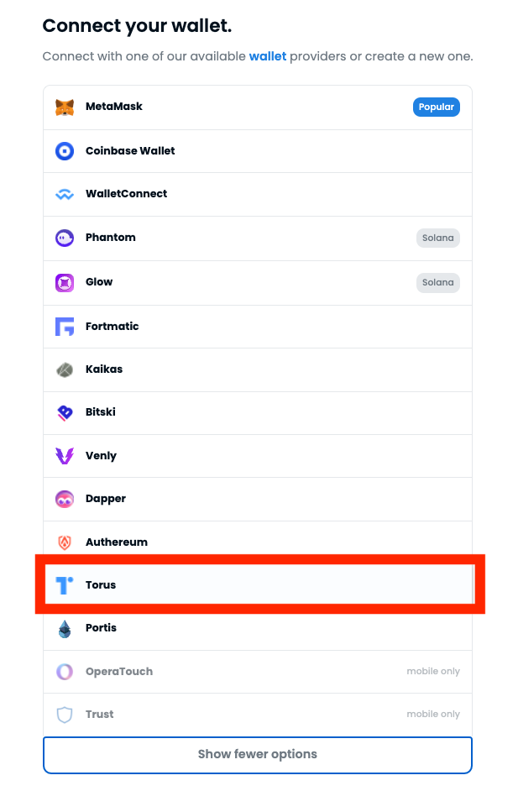518x812 pixels.
Task: Select the Torus icon
Action: click(x=64, y=585)
